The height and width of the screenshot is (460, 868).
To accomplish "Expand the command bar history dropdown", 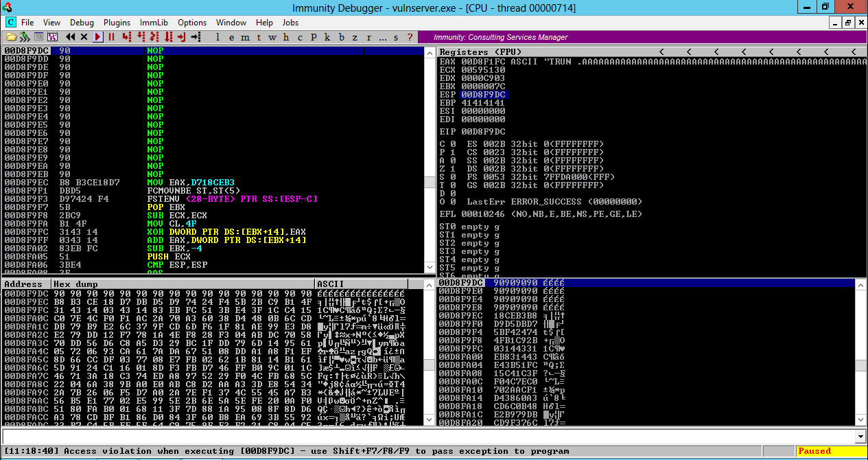I will tap(860, 437).
